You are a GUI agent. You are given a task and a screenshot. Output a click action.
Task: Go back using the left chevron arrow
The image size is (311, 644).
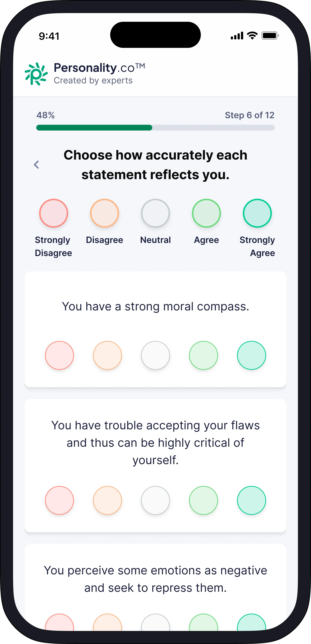tap(36, 164)
